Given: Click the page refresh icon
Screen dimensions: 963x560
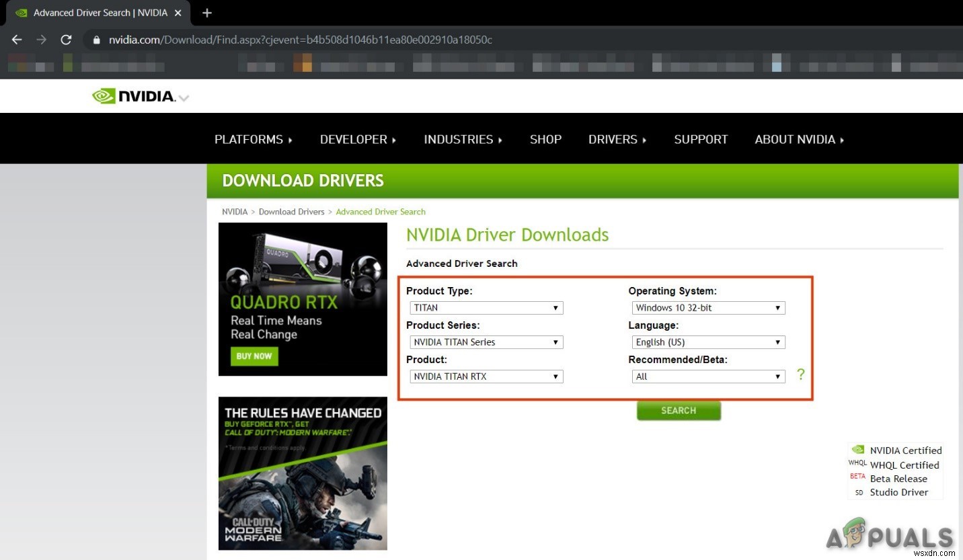Looking at the screenshot, I should 66,40.
